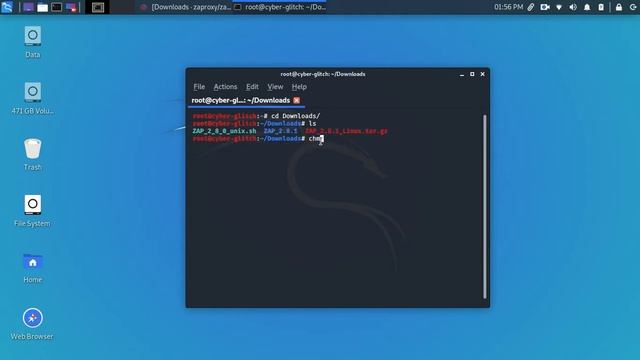Click the show desktop panel icon
Viewport: 640px width, 360px height.
pos(28,7)
